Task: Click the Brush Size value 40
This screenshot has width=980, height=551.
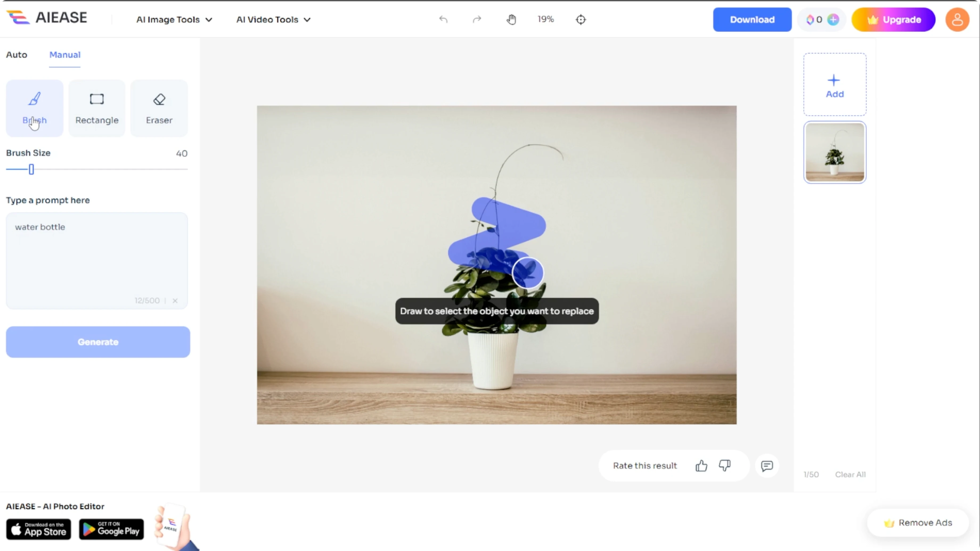Action: pyautogui.click(x=181, y=153)
